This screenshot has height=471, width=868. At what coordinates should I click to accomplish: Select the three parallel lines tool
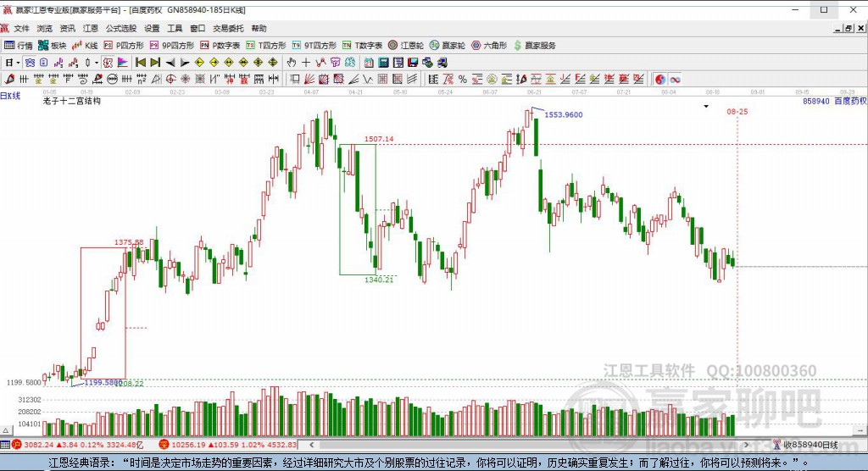pyautogui.click(x=412, y=80)
